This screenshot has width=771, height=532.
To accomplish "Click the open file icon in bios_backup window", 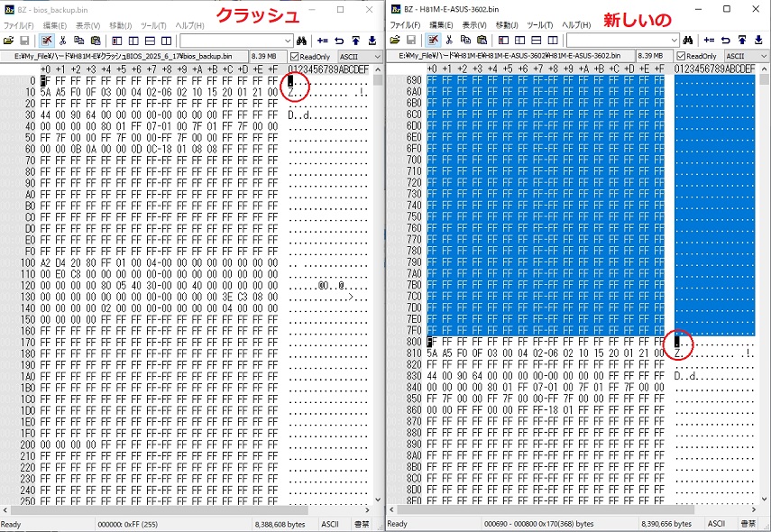I will [8, 41].
